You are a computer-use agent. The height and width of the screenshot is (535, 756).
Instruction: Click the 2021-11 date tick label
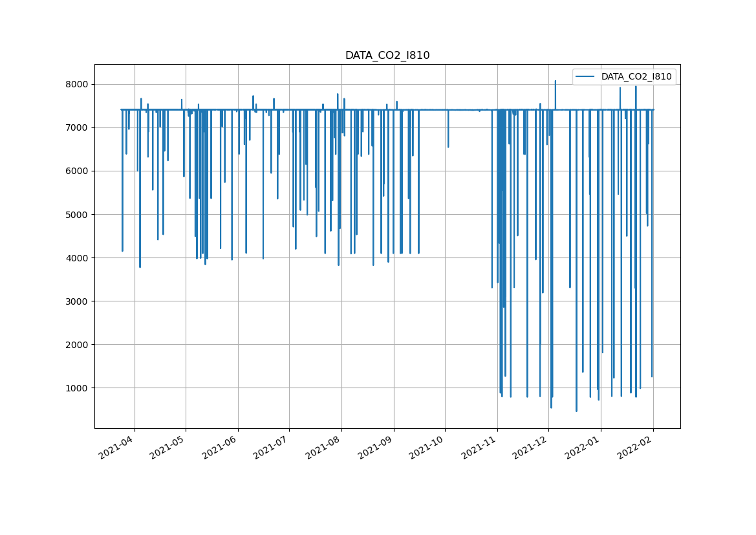(481, 448)
